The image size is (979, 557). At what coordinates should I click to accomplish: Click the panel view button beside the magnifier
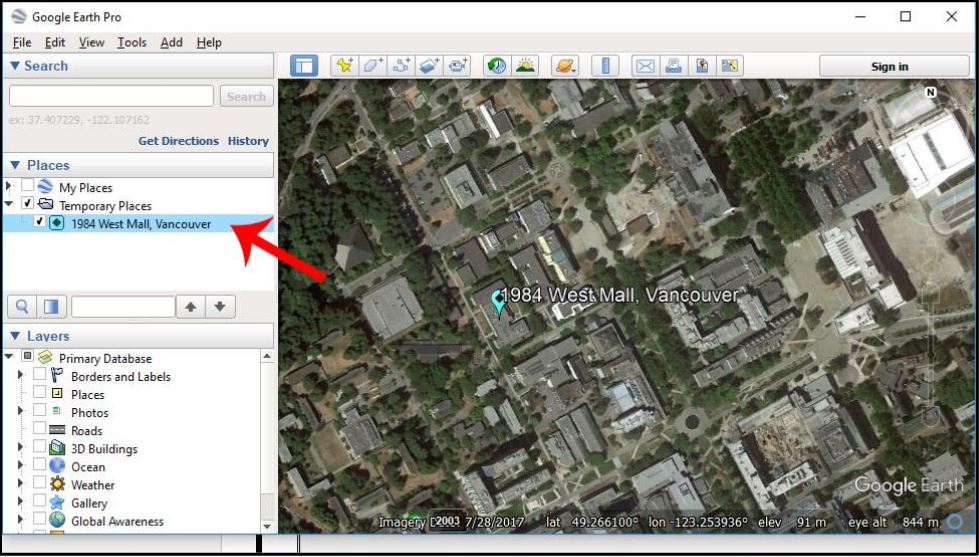51,307
